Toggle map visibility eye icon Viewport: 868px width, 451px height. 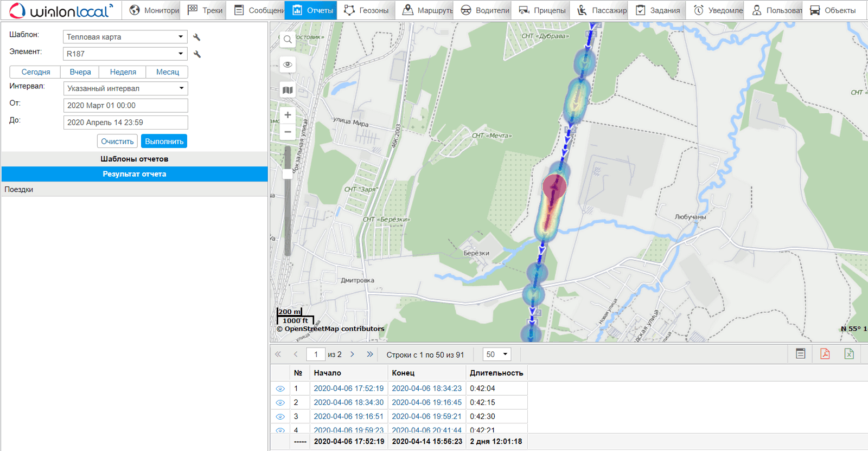tap(288, 65)
